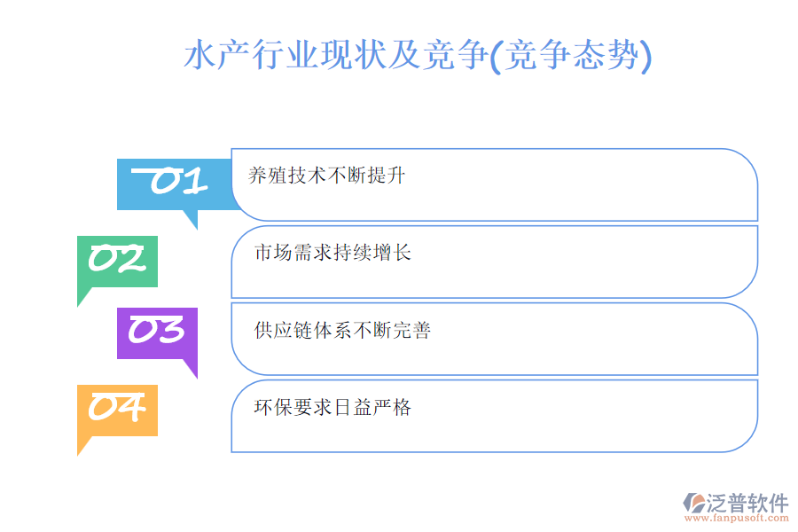
Task: Select the 养殖技术不断提升 text
Action: pos(326,176)
